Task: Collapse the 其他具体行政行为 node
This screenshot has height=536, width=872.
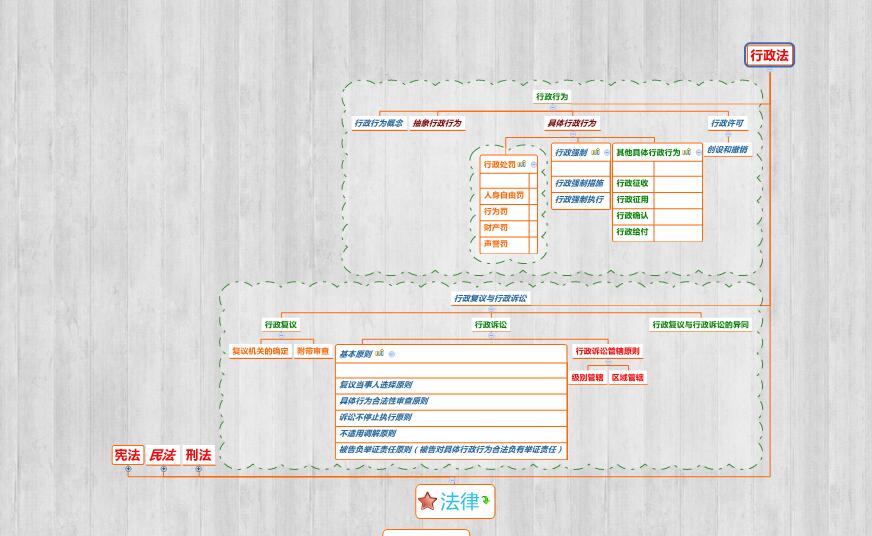Action: pos(698,153)
